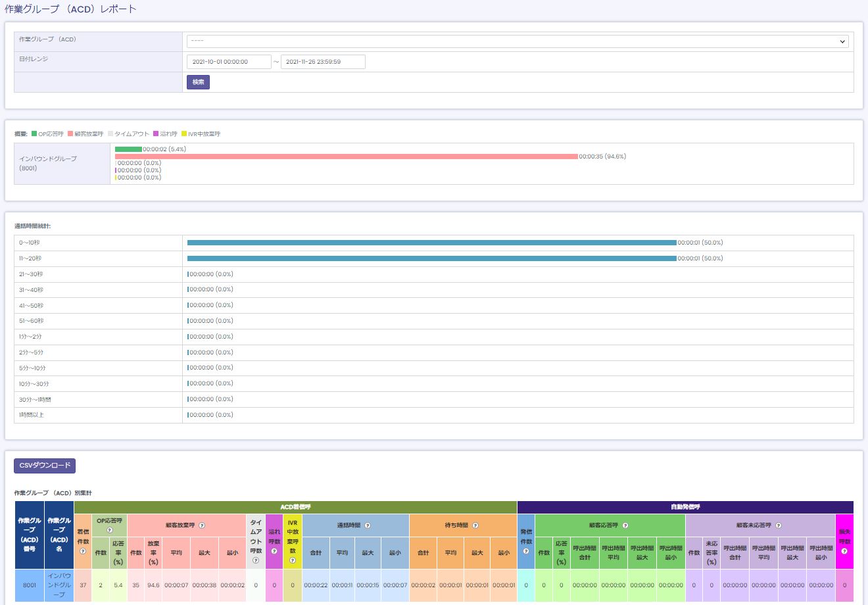This screenshot has width=868, height=605.
Task: Click help icon next to 顧客放棄呼 header
Action: 202,526
